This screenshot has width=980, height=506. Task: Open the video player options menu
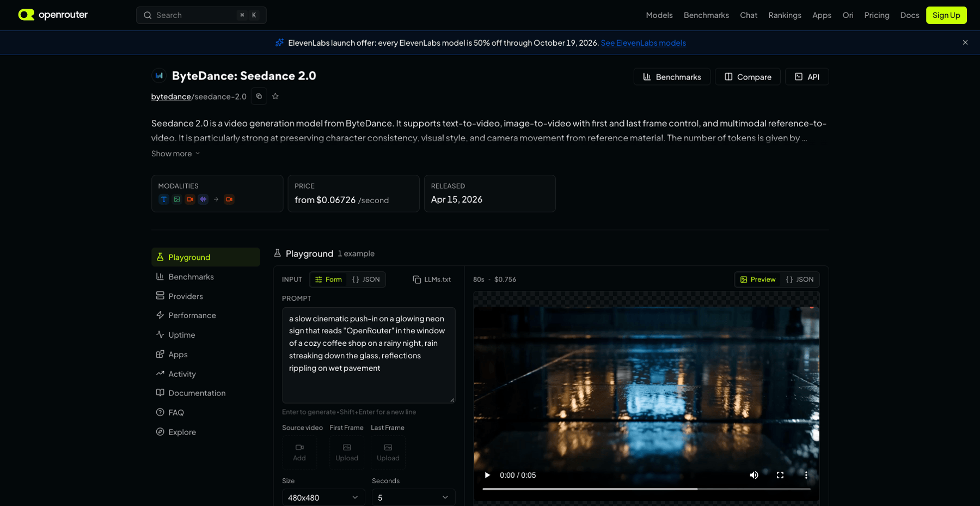coord(806,475)
